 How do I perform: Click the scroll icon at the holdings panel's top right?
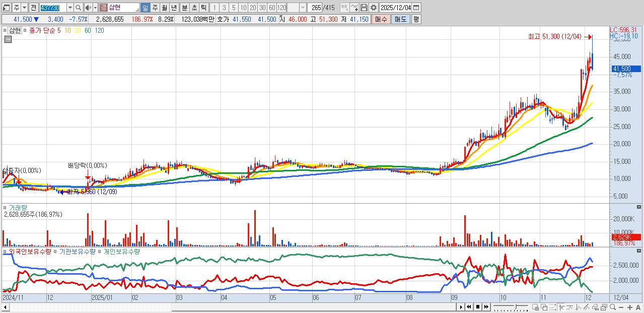point(639,251)
